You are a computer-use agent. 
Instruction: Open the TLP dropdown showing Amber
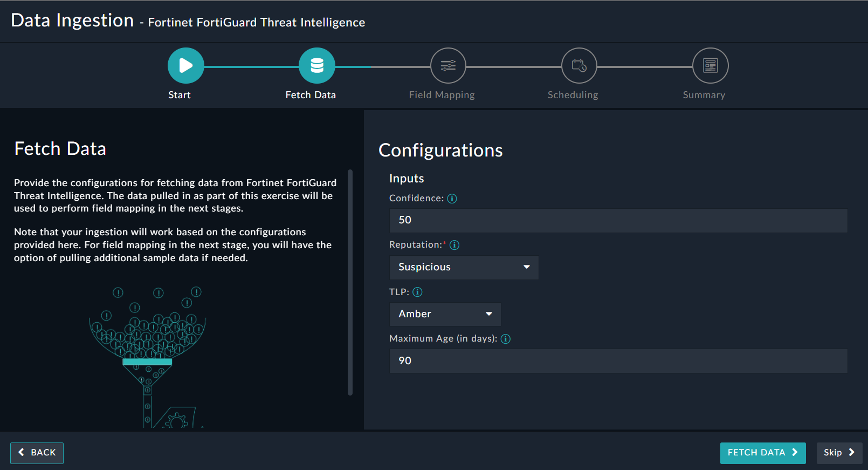(x=445, y=314)
